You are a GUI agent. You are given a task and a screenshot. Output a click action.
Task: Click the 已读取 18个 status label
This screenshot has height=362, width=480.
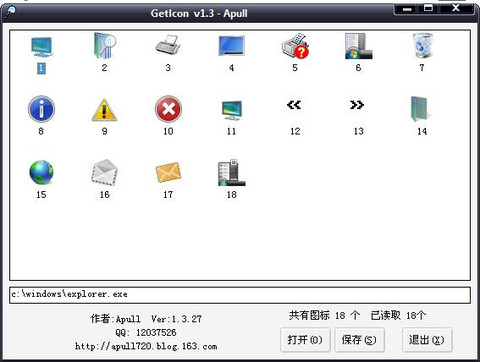398,315
